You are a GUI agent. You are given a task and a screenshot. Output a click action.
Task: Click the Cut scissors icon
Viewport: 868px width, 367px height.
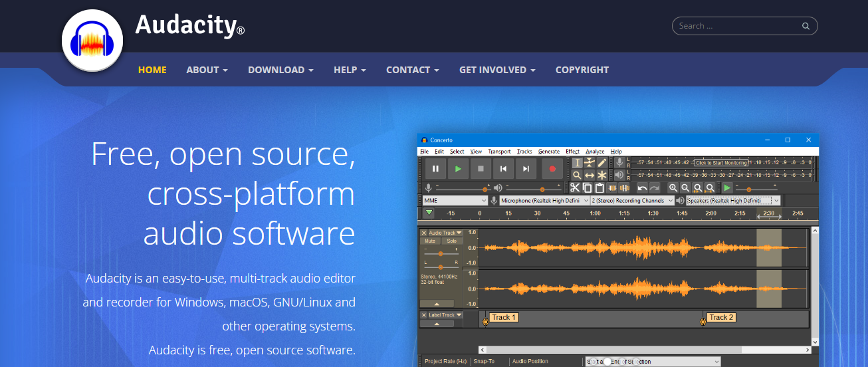[575, 188]
